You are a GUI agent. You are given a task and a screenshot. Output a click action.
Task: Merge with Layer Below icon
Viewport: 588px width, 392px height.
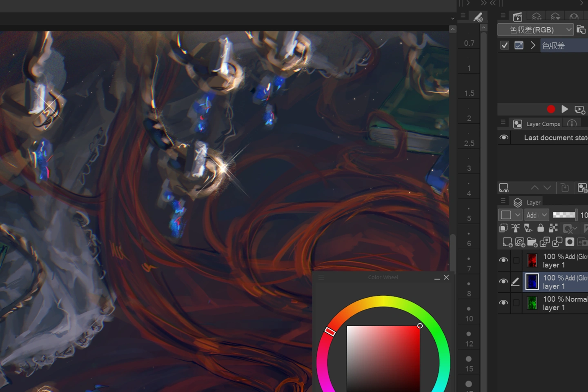pos(557,242)
